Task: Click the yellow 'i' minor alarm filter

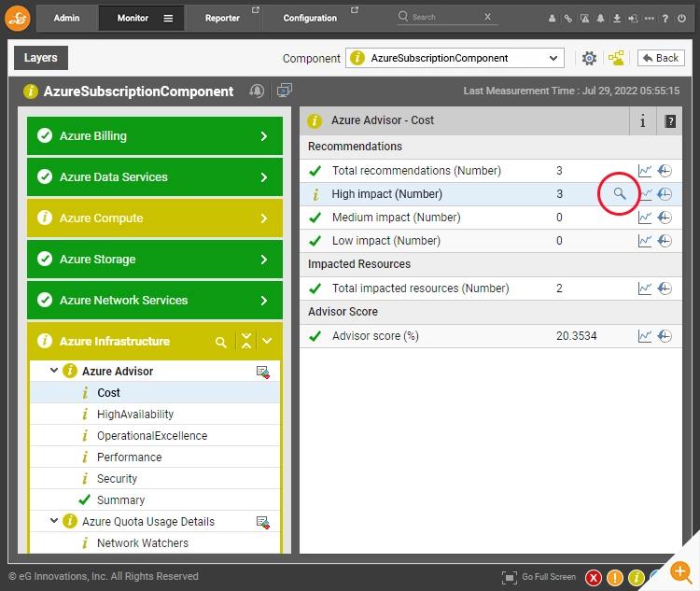Action: 637,578
